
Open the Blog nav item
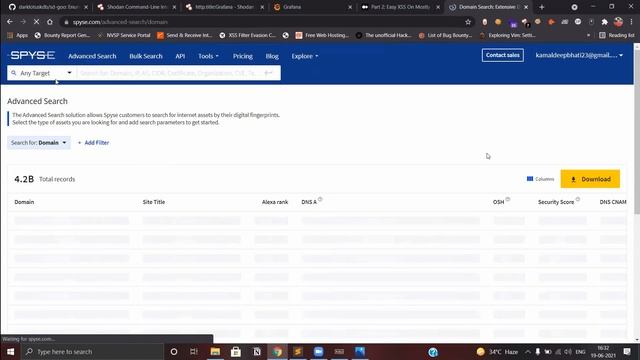[x=272, y=56]
